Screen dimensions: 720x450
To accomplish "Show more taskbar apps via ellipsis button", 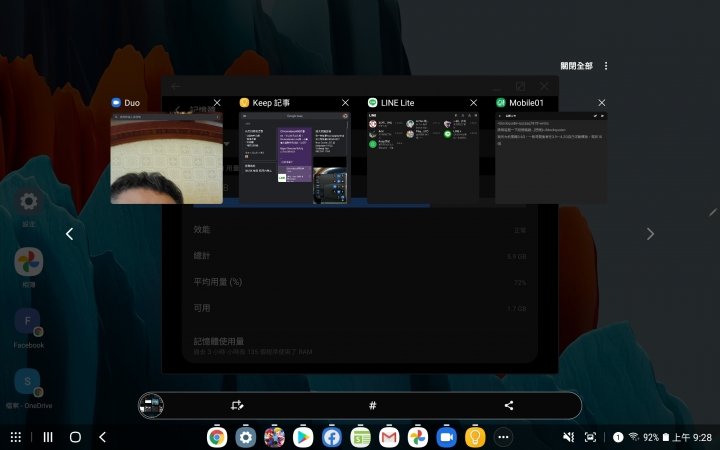I will point(504,437).
